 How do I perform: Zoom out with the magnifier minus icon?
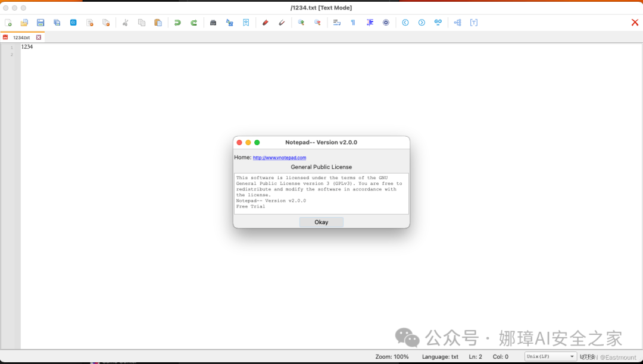pyautogui.click(x=317, y=23)
